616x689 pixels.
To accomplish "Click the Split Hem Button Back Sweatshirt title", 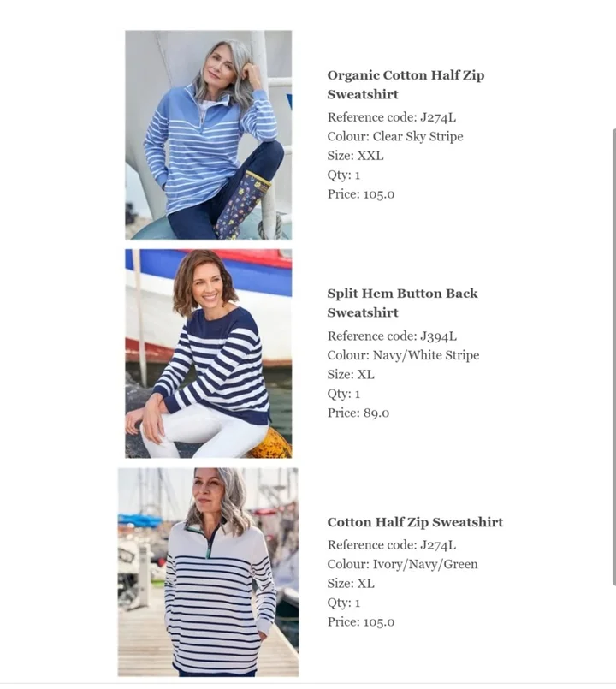I will click(x=402, y=303).
